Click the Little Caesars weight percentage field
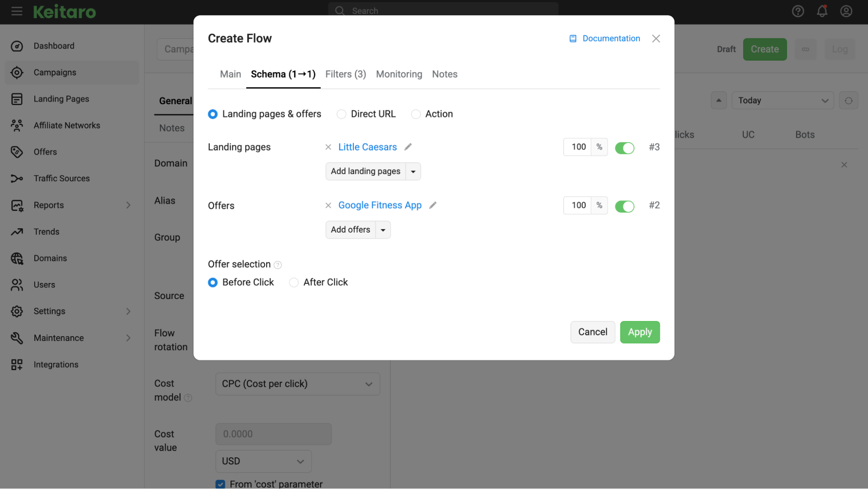 pyautogui.click(x=578, y=147)
